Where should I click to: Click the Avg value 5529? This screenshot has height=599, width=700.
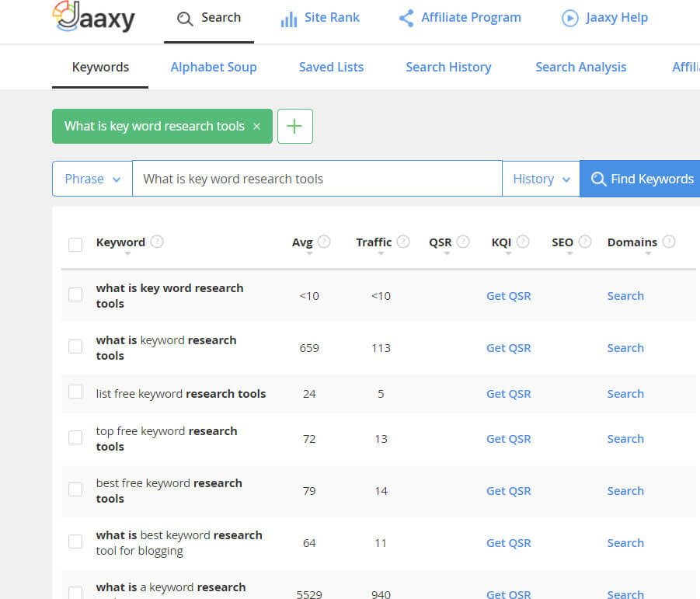(309, 594)
